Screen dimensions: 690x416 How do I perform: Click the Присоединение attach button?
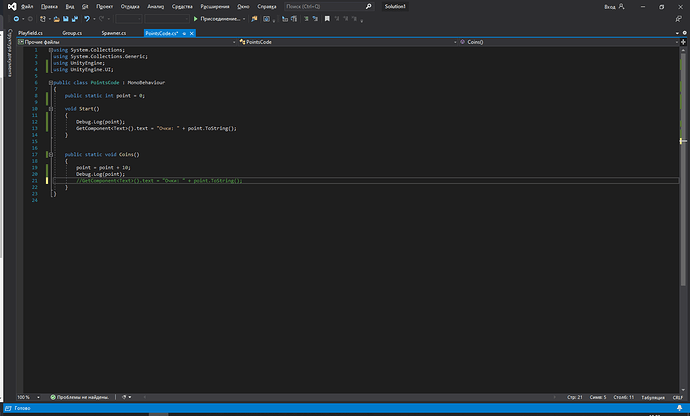[217, 19]
